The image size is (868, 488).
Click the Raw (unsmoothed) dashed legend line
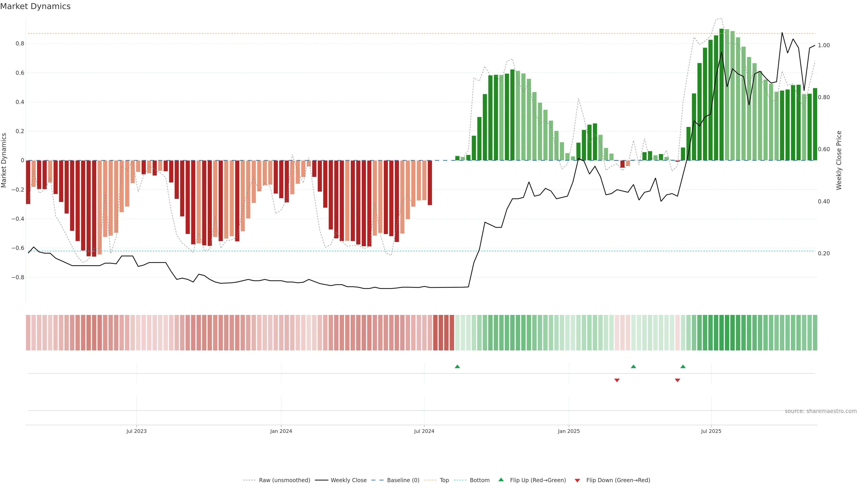(x=249, y=480)
